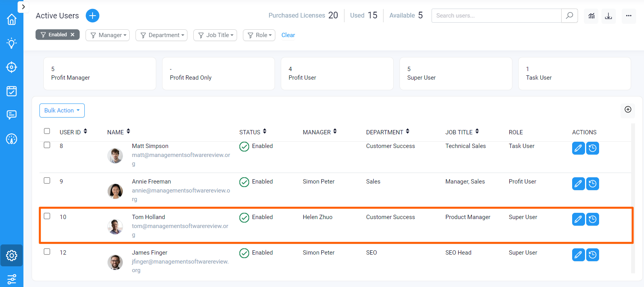Open the lightbulb ideas icon in sidebar
Image resolution: width=644 pixels, height=287 pixels.
(x=12, y=43)
